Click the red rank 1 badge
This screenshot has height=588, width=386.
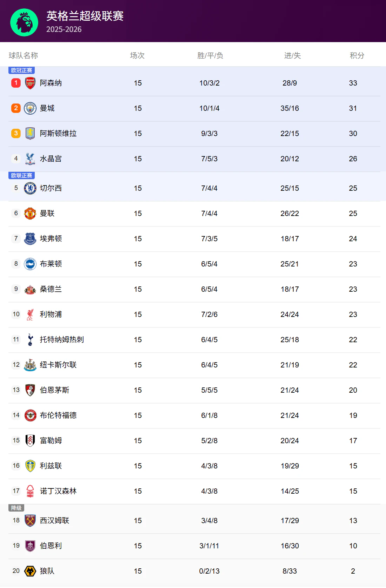pyautogui.click(x=16, y=83)
